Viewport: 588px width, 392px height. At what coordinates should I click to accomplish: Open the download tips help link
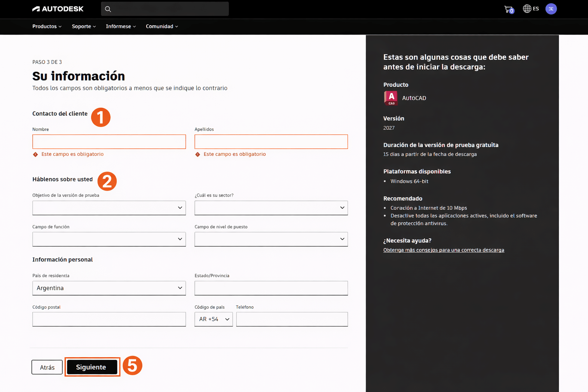point(443,250)
